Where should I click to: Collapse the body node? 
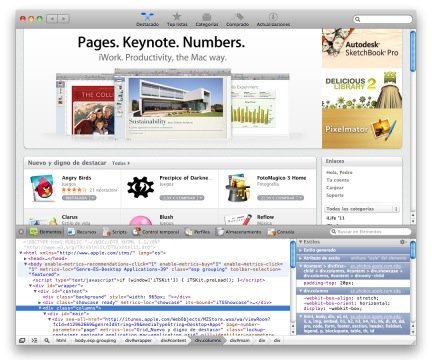coord(25,264)
